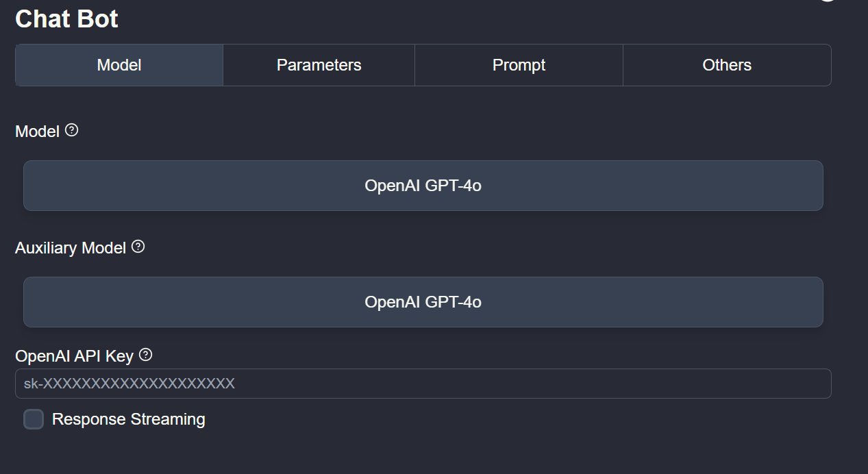Open the Prompt tab
This screenshot has width=868, height=474.
click(519, 65)
